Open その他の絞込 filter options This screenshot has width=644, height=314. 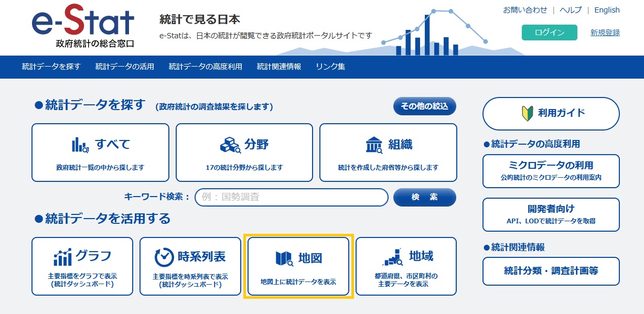(x=424, y=106)
